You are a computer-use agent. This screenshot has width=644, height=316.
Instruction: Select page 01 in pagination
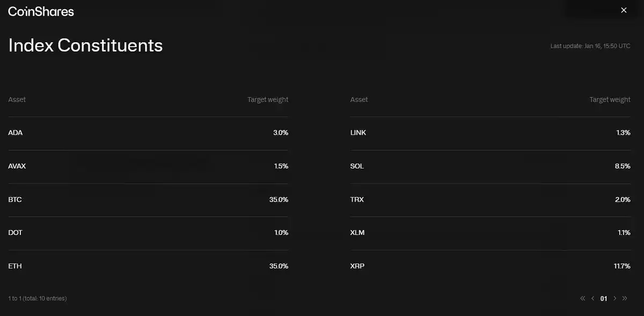coord(604,299)
